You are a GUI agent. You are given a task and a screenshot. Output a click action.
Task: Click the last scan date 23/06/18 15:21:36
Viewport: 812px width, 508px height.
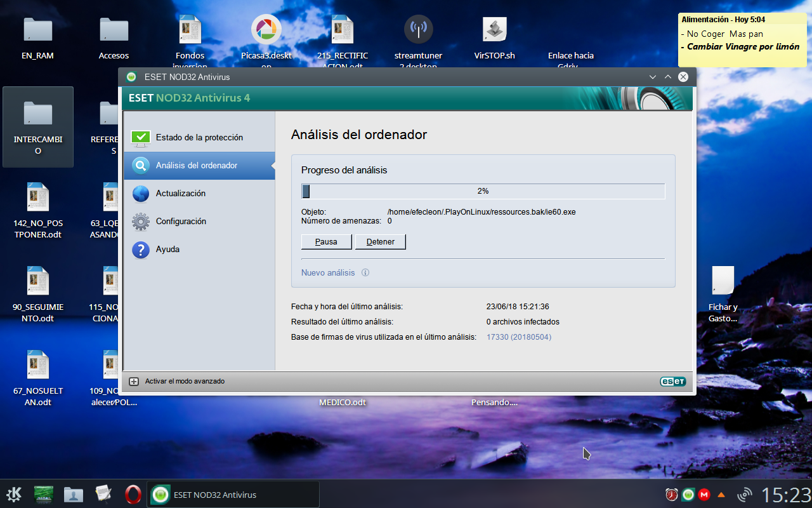click(518, 307)
